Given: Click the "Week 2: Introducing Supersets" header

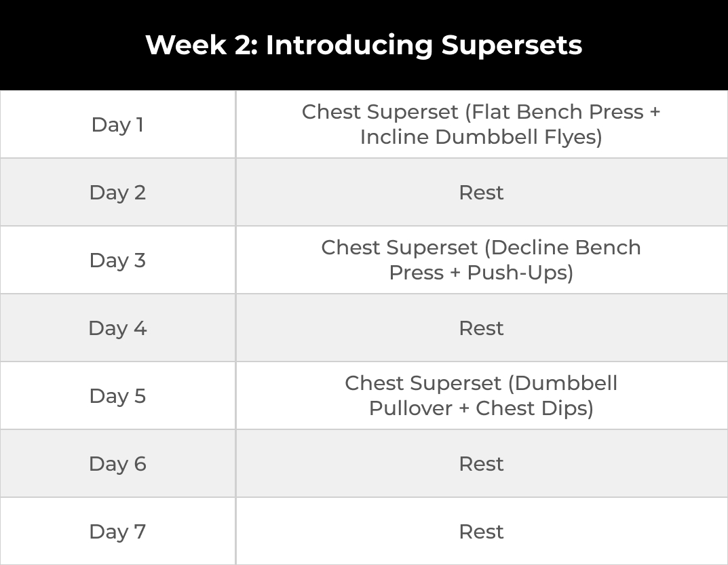Looking at the screenshot, I should coord(364,45).
